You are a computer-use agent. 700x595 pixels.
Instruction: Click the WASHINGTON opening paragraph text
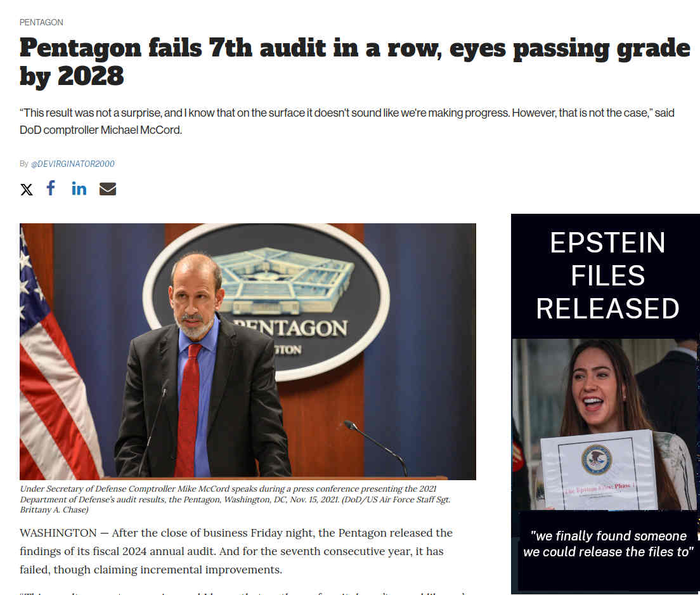236,551
